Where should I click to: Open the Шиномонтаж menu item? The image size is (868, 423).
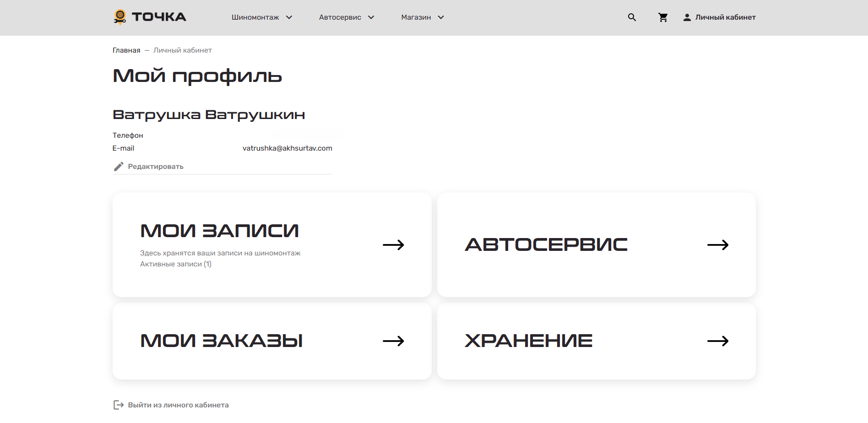(x=255, y=17)
